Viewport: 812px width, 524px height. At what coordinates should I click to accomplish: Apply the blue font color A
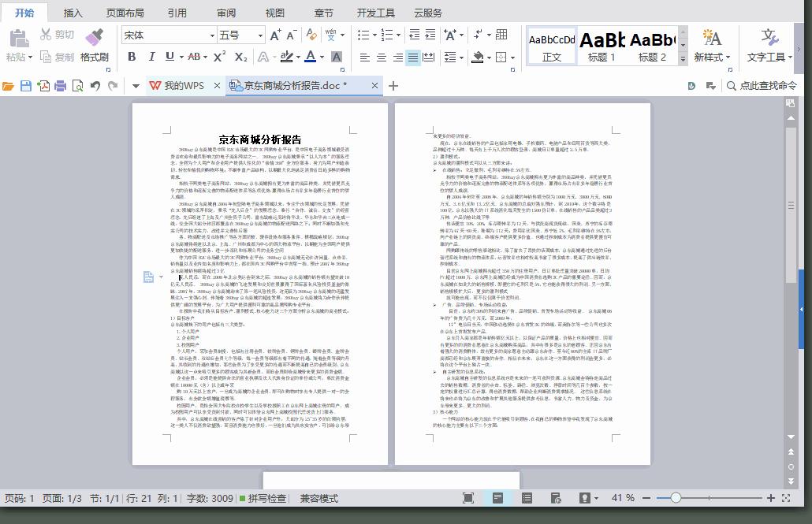310,57
